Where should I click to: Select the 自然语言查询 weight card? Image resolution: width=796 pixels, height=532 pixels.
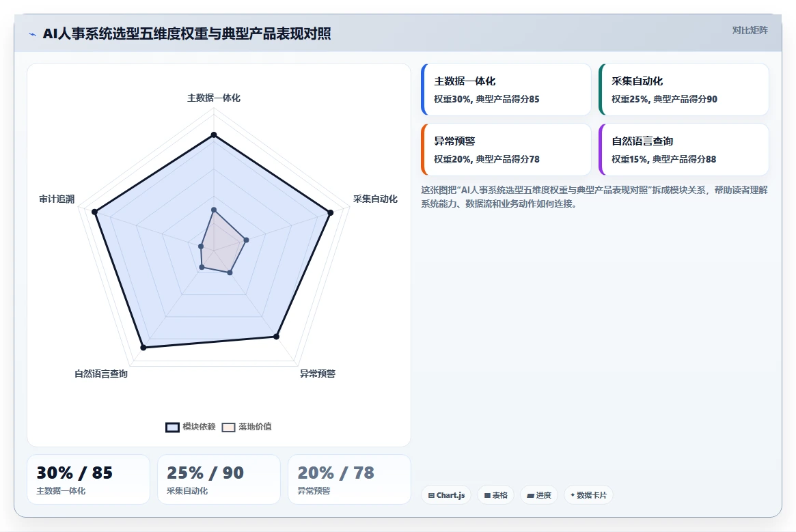pyautogui.click(x=684, y=150)
